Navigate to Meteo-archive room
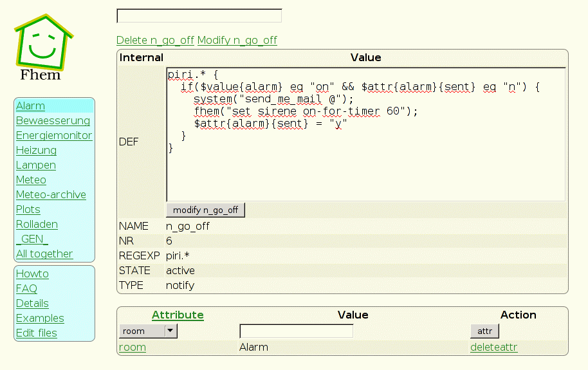 click(51, 195)
